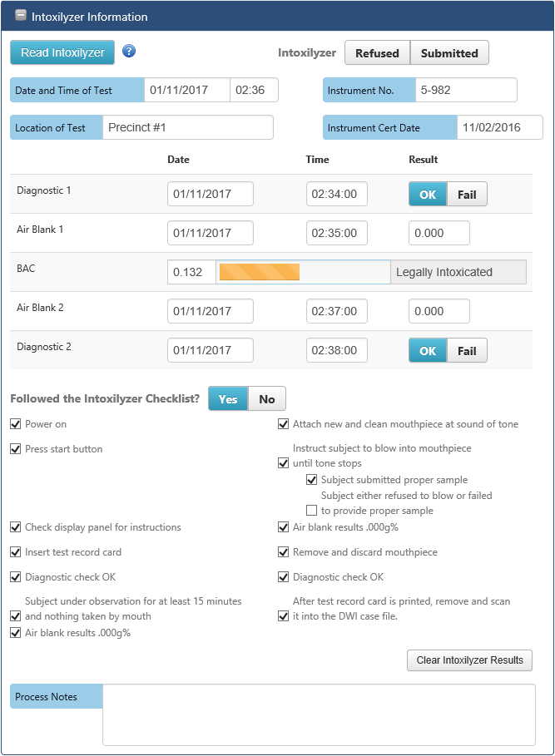Uncheck Insert test record card checkbox
The height and width of the screenshot is (756, 555).
pyautogui.click(x=16, y=552)
